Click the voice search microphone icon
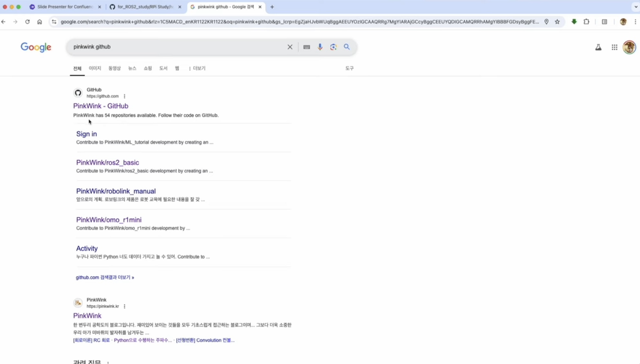The height and width of the screenshot is (364, 640). coord(320,47)
